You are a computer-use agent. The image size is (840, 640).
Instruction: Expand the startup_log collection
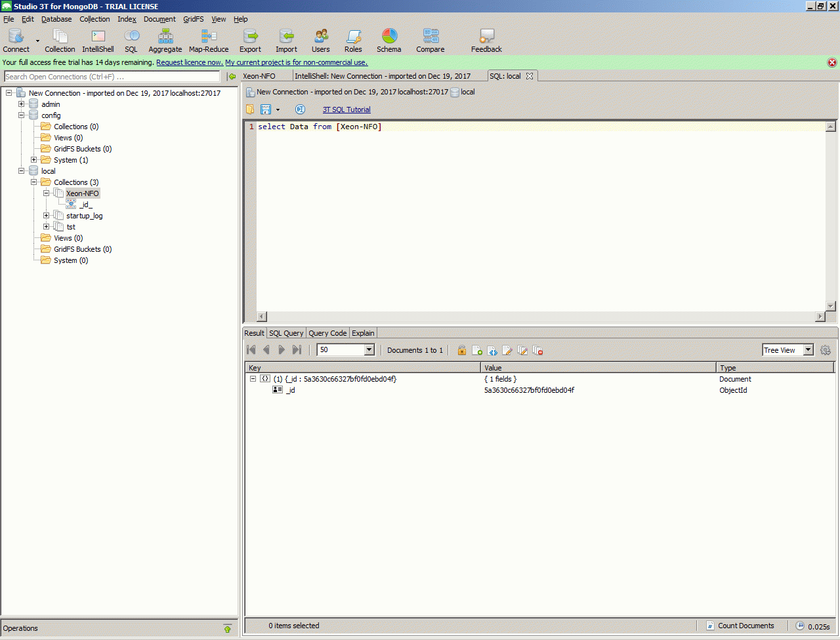click(47, 216)
